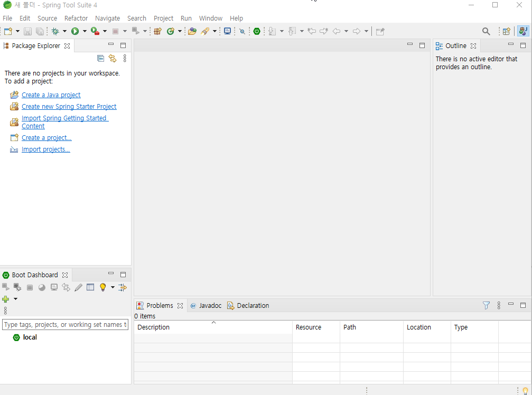Switch to the Declaration tab

[248, 305]
